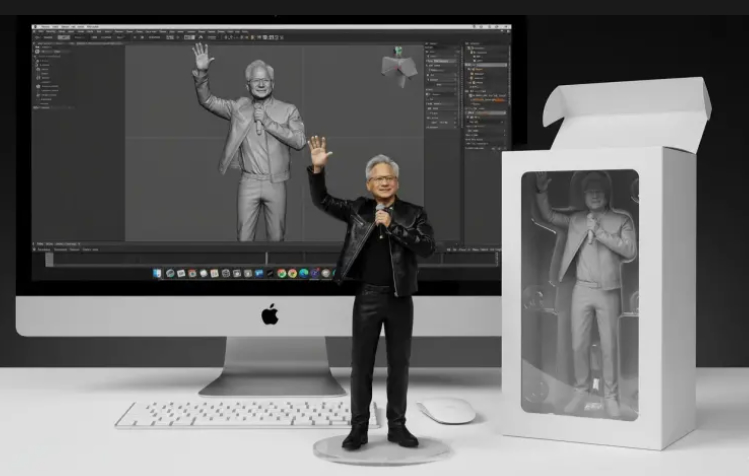The image size is (749, 476).
Task: Click the sculpted figure's raised hand in viewport
Action: pyautogui.click(x=202, y=56)
